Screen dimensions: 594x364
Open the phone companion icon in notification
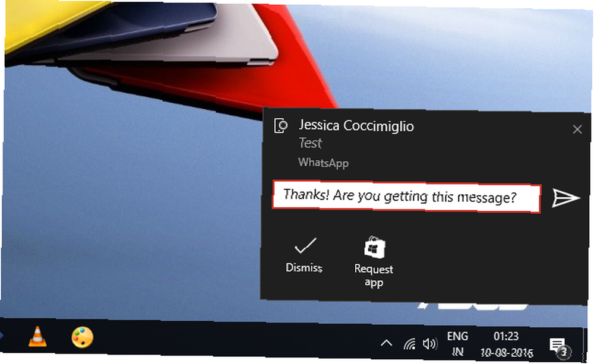click(281, 125)
